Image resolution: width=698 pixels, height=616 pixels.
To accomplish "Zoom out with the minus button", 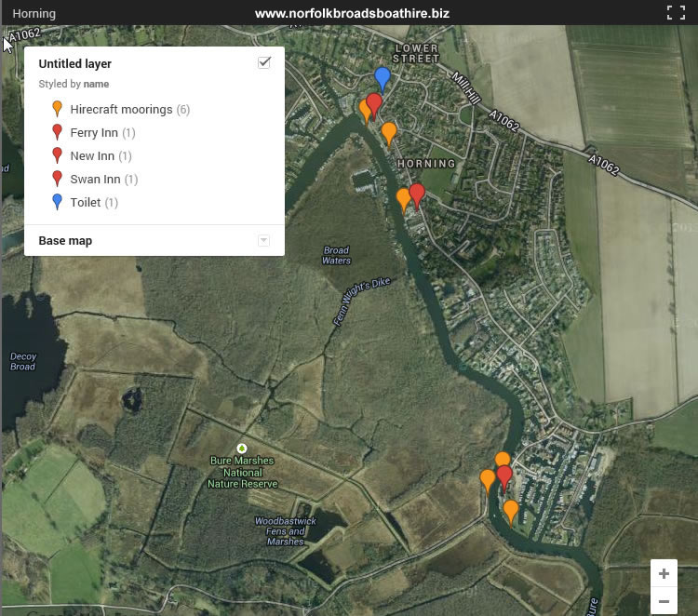I will click(664, 601).
